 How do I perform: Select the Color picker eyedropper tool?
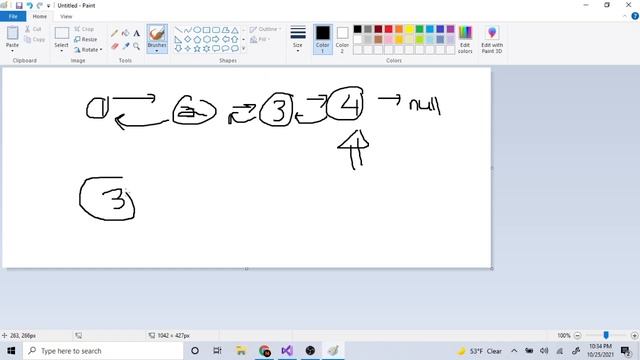[x=125, y=46]
